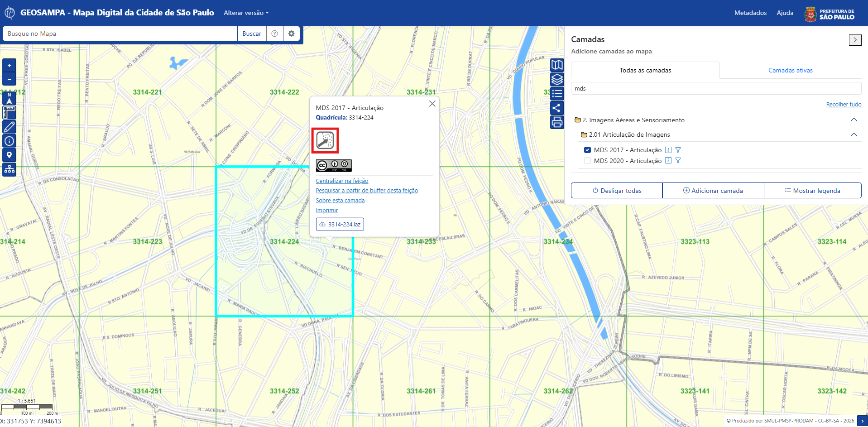Open info for MDS 2020 - Articulação layer
The height and width of the screenshot is (427, 868).
668,161
